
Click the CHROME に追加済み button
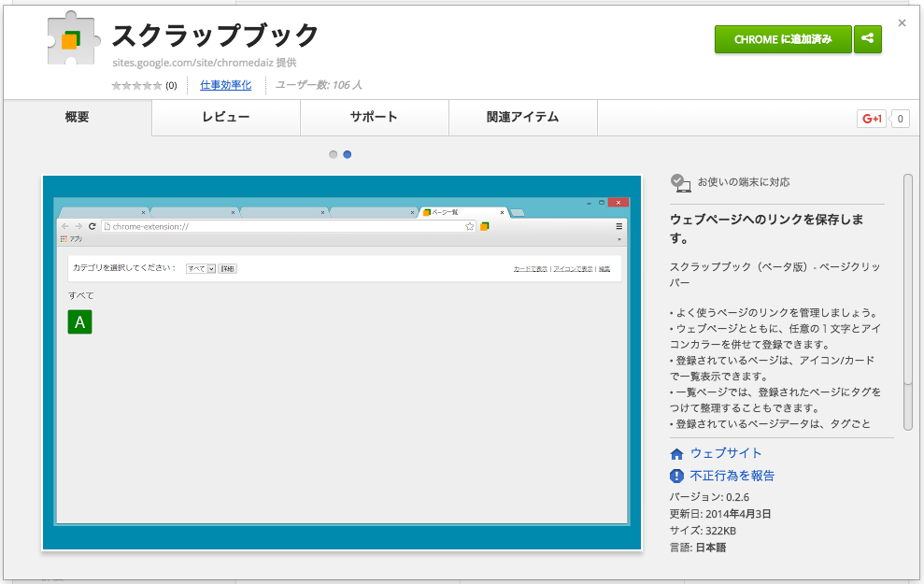[783, 39]
